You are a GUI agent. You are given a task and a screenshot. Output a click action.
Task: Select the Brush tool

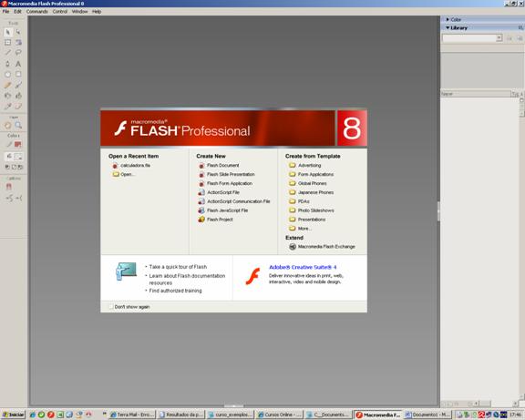tap(18, 85)
